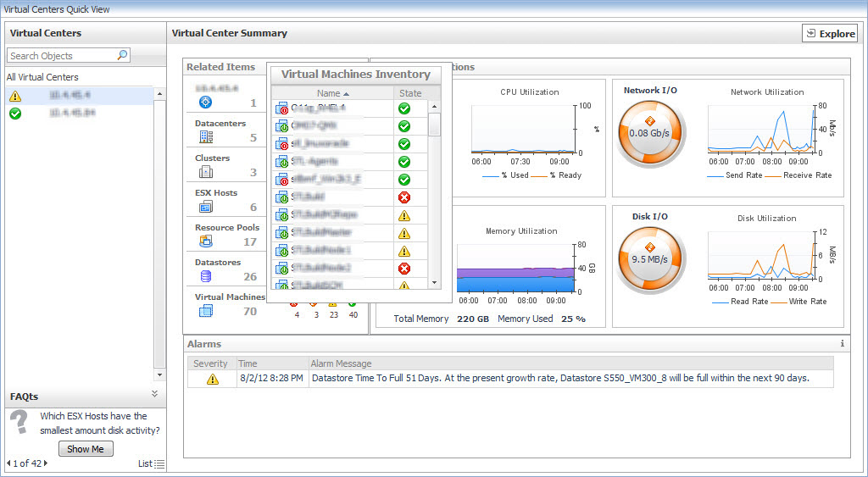Click the Disk I/O gauge dial
This screenshot has height=477, width=868.
(650, 259)
